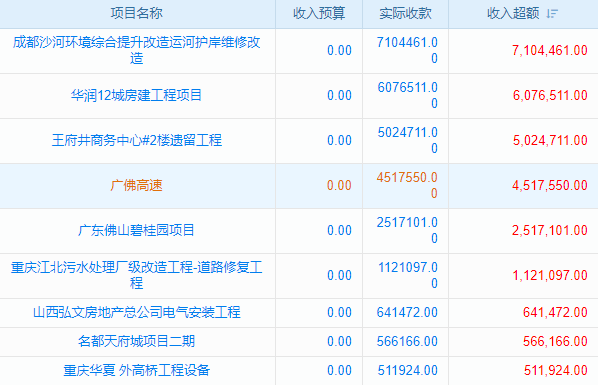Click the 0.00 budget in 成都沙河环境 row
Screen dimensions: 598x385
pyautogui.click(x=339, y=50)
